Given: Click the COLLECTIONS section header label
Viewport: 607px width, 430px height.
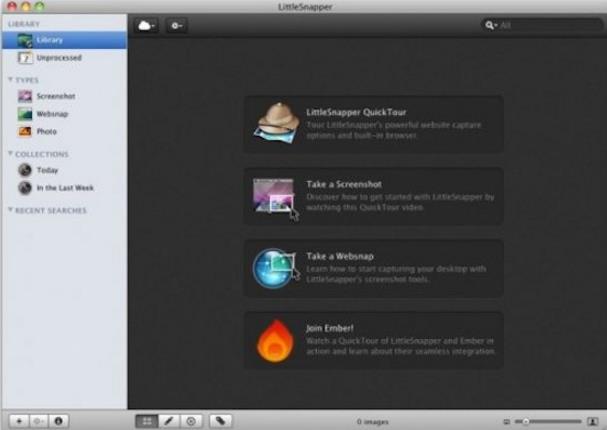Looking at the screenshot, I should point(42,154).
